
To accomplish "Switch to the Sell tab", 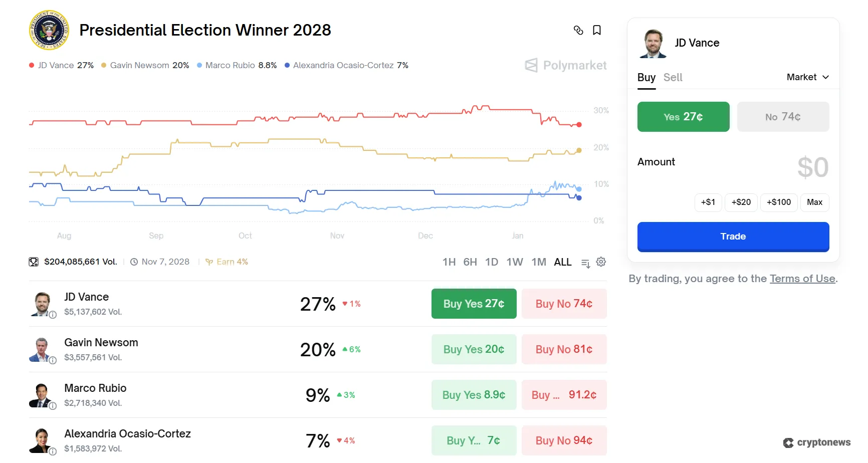I will click(x=673, y=78).
